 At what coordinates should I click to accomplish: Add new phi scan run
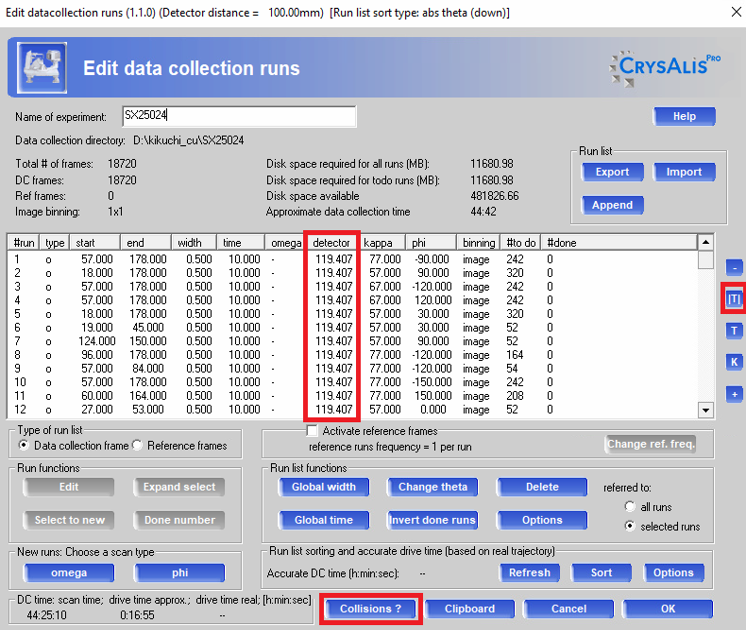pos(180,572)
